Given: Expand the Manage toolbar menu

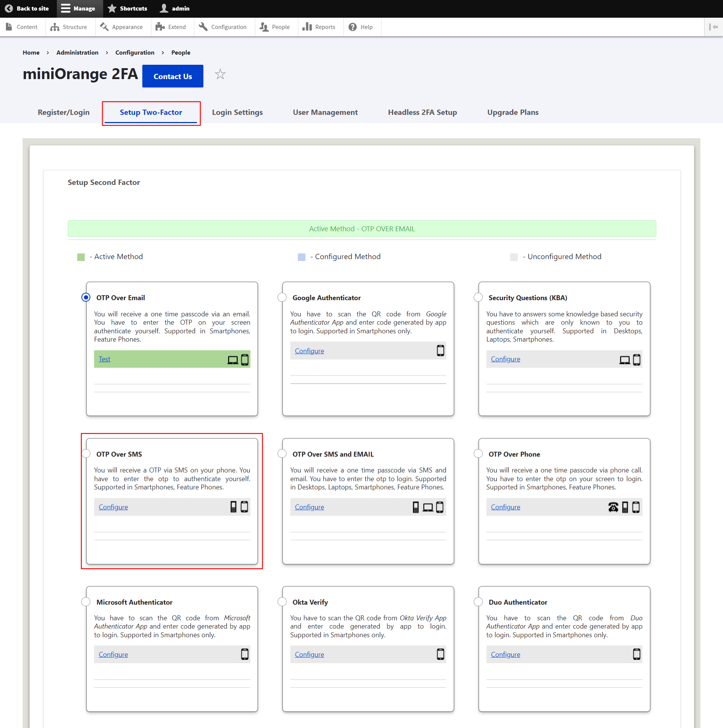Looking at the screenshot, I should click(78, 8).
